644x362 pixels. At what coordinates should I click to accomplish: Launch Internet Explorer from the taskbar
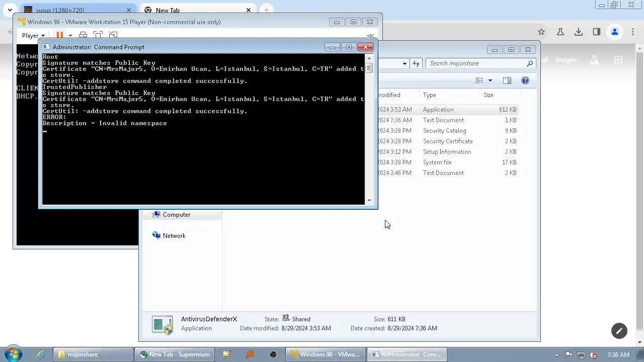(41, 354)
